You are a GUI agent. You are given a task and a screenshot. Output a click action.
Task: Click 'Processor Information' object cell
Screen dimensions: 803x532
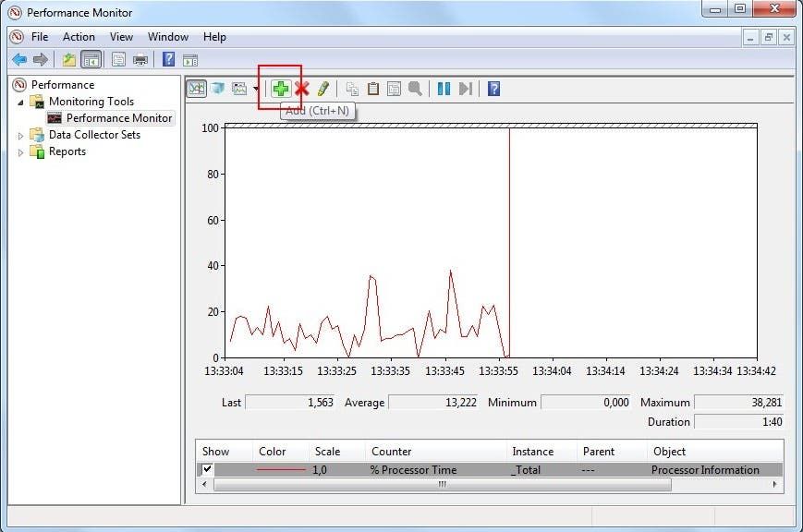[705, 469]
